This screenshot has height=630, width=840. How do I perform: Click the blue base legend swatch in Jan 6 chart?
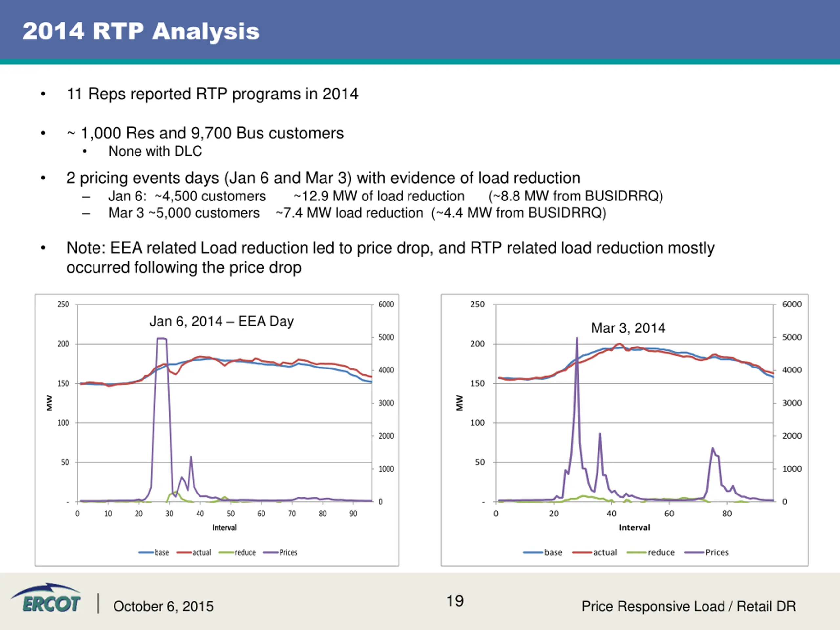tap(146, 553)
